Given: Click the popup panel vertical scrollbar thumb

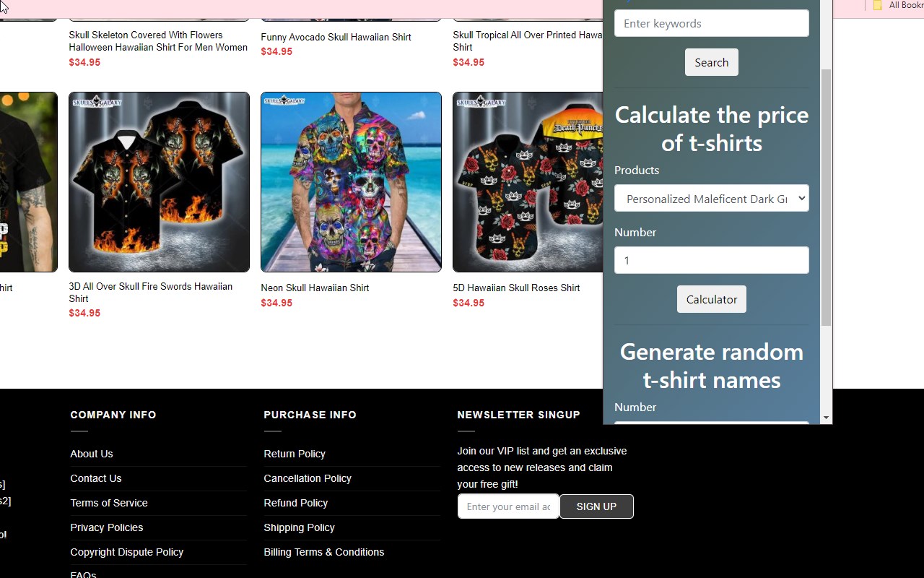Looking at the screenshot, I should point(826,197).
